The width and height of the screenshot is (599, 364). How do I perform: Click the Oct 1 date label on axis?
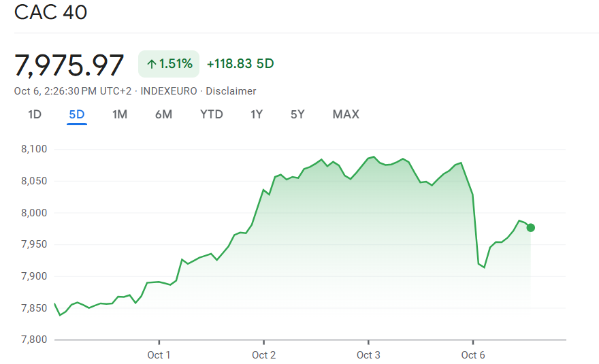(159, 354)
